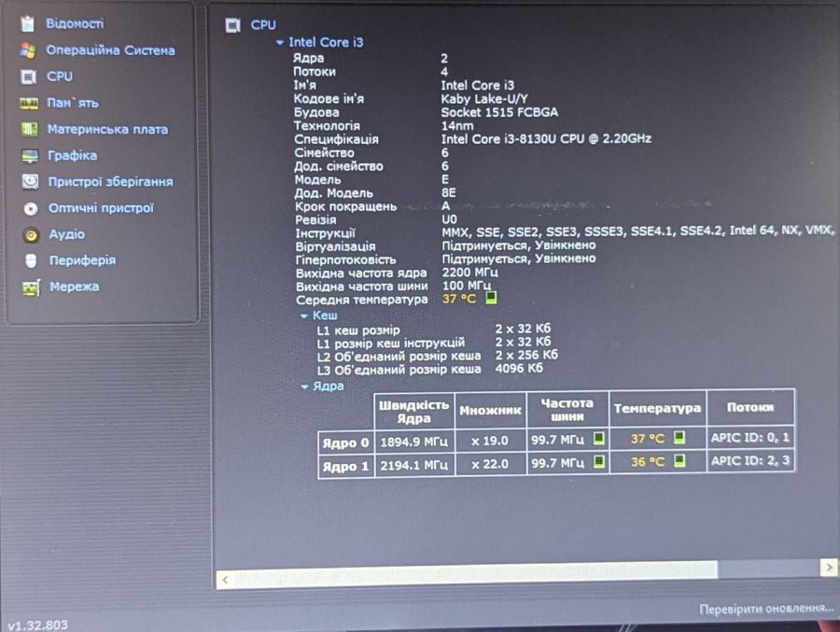Image resolution: width=840 pixels, height=632 pixels.
Task: Click version text v1.32.803
Action: [37, 625]
